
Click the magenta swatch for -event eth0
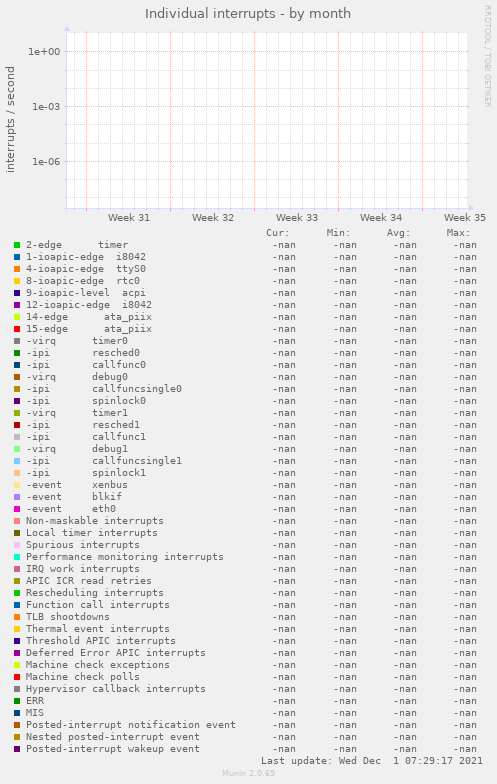click(x=17, y=509)
